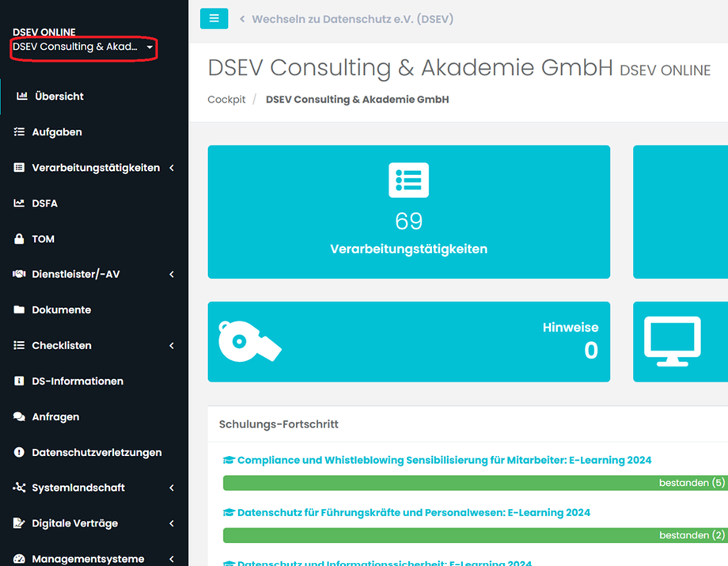Click the TOM lock icon
728x566 pixels.
[x=19, y=238]
